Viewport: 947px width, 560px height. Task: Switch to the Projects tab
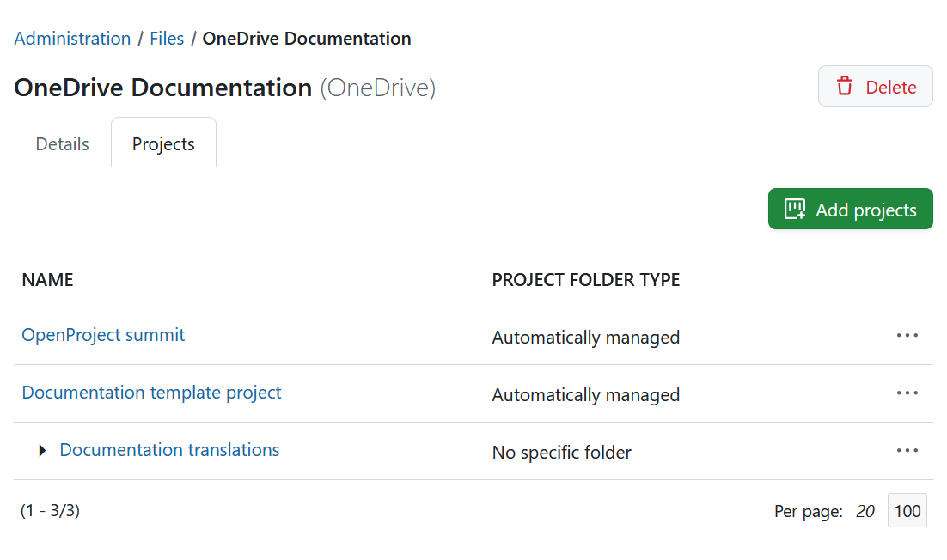(163, 143)
